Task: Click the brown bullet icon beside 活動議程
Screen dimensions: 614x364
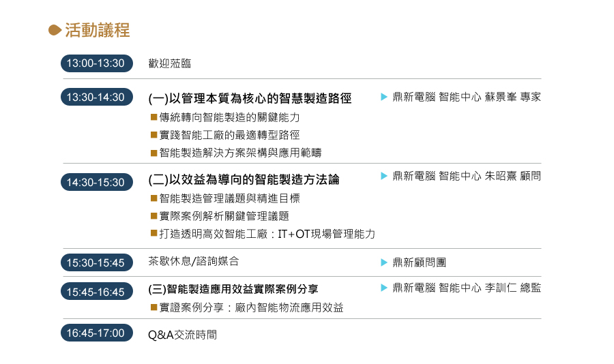Action: pos(55,30)
